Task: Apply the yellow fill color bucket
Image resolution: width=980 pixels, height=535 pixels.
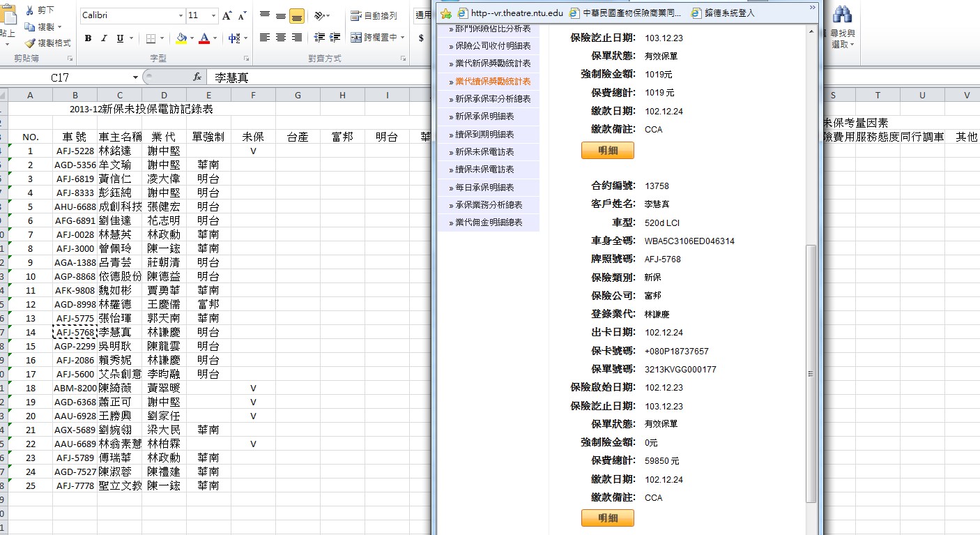Action: pyautogui.click(x=181, y=38)
